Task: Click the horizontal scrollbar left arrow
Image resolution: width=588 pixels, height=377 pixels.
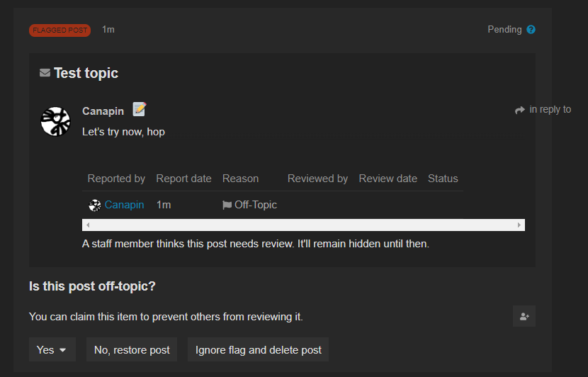Action: (x=88, y=225)
